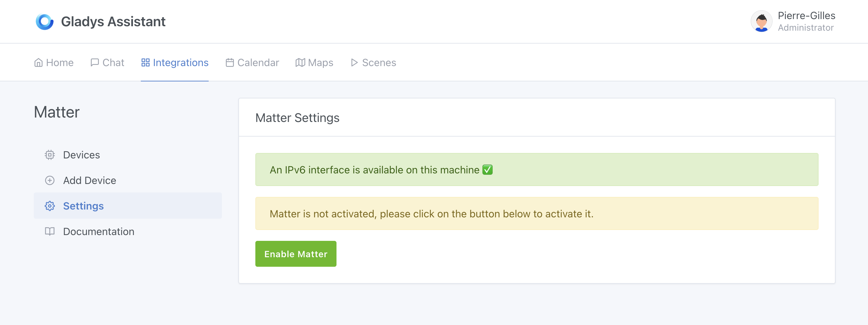Click the Matter activation warning message
The image size is (868, 325).
pos(537,213)
